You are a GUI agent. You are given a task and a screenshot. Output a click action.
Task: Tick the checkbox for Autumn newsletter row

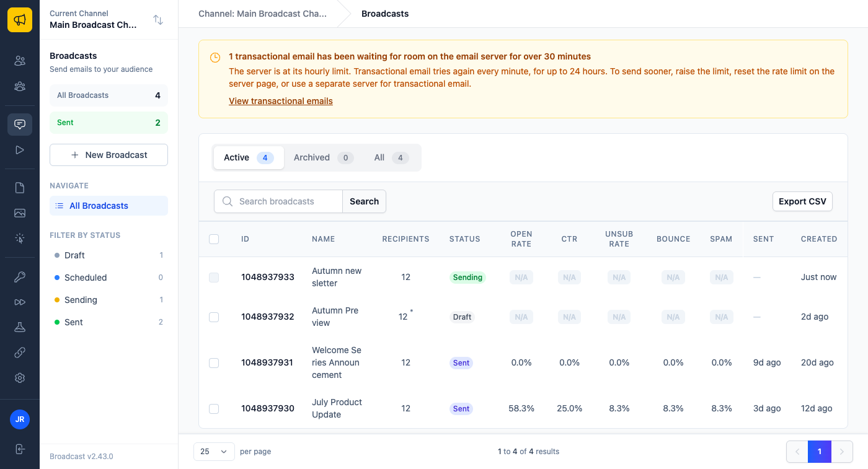point(214,277)
